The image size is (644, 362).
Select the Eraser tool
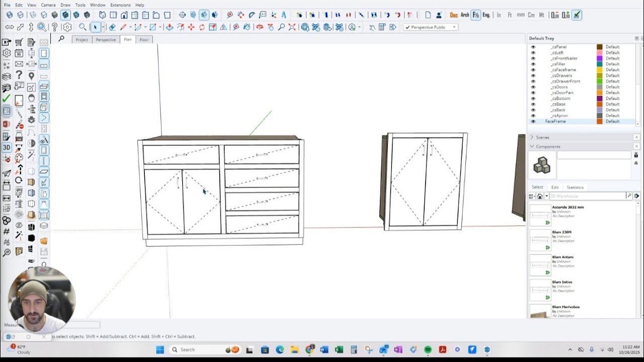[x=112, y=27]
